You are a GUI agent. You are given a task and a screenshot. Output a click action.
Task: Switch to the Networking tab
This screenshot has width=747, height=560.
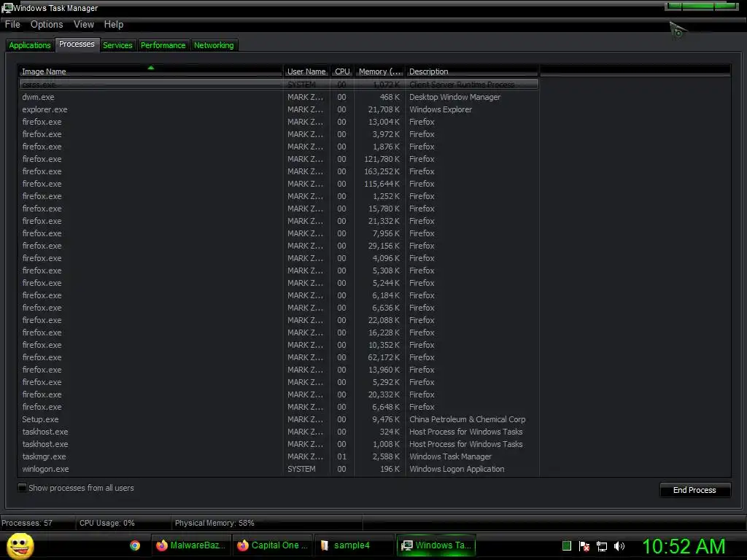point(214,45)
